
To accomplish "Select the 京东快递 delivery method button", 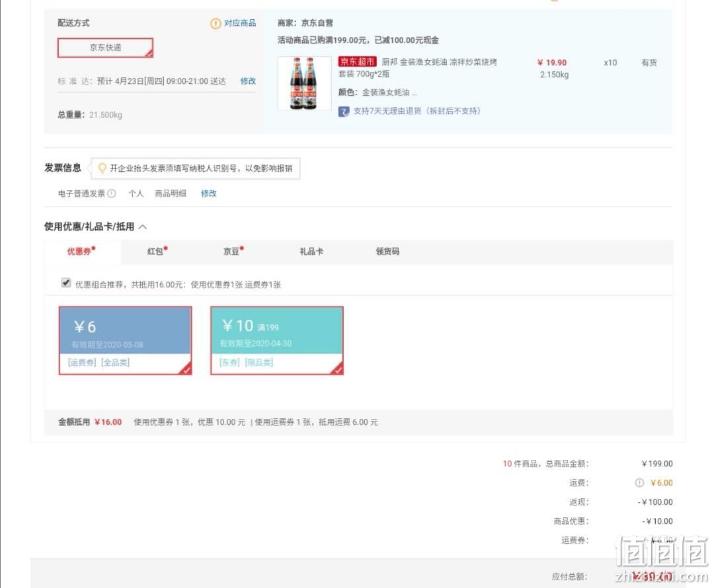I will pos(105,48).
